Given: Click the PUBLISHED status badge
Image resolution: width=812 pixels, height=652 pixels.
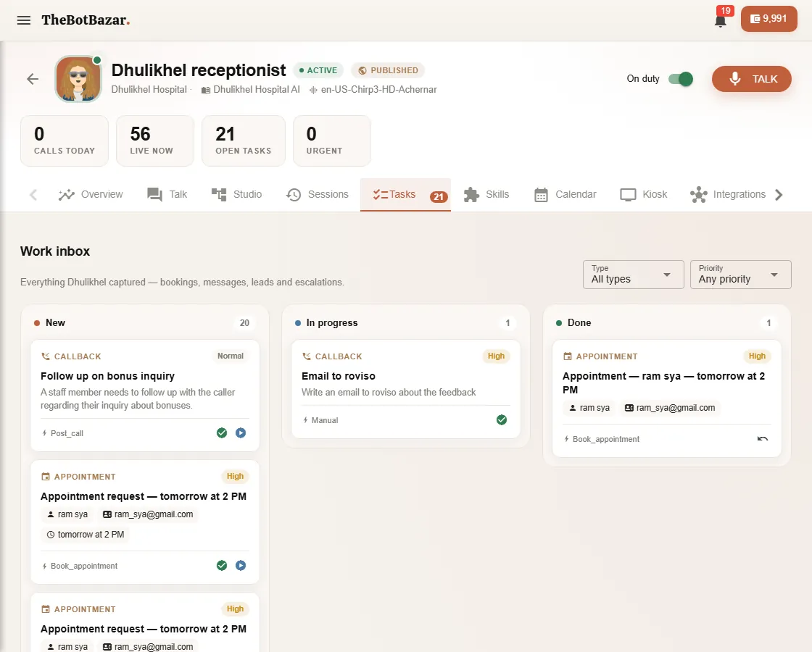Looking at the screenshot, I should 388,70.
